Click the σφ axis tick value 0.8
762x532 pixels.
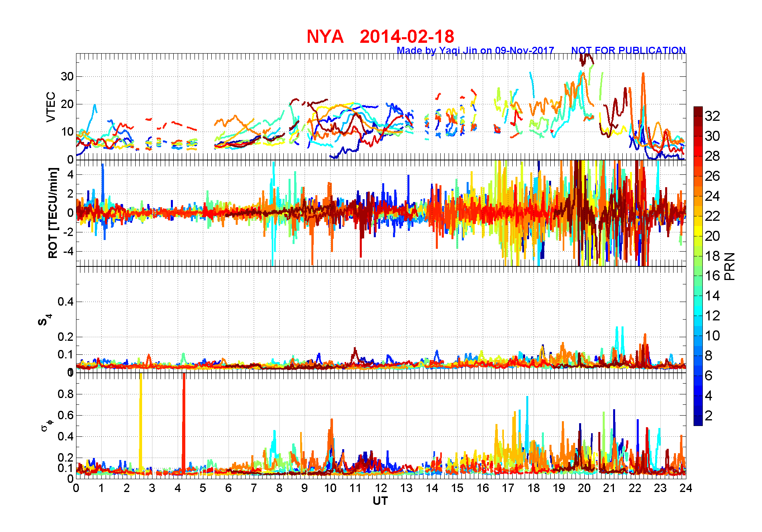[66, 394]
